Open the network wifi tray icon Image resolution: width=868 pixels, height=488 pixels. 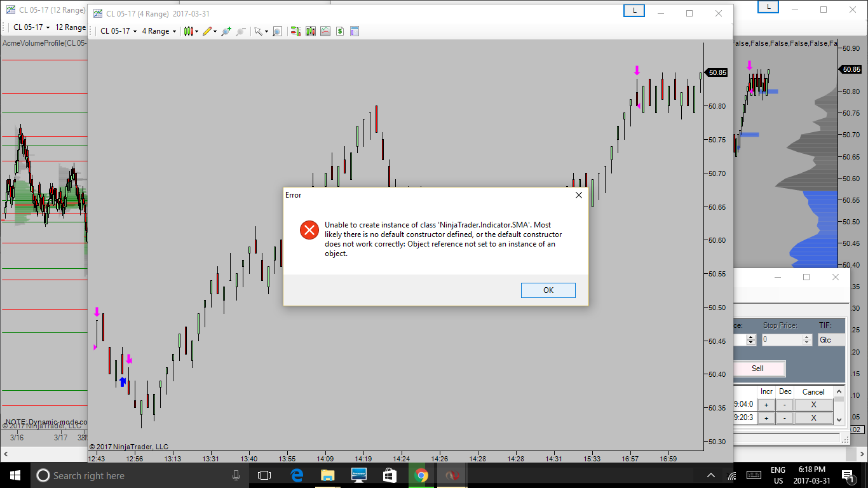pyautogui.click(x=732, y=475)
